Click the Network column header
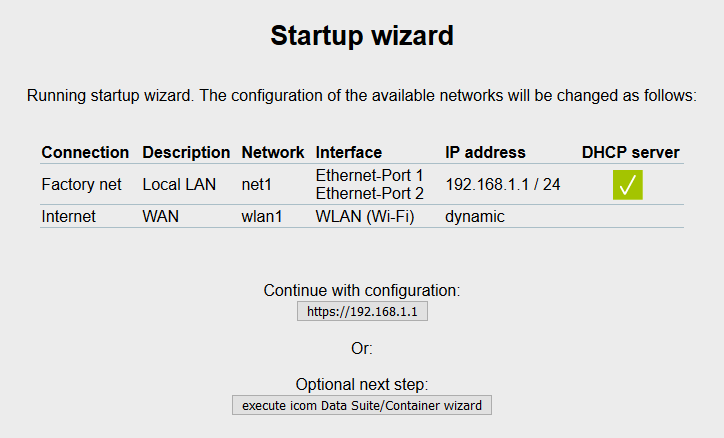Viewport: 724px width, 438px height. tap(272, 152)
